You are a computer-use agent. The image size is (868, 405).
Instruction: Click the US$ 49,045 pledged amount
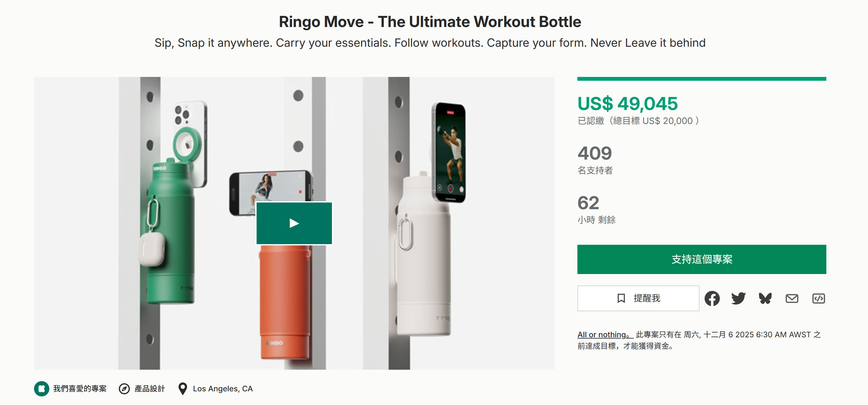(x=627, y=103)
